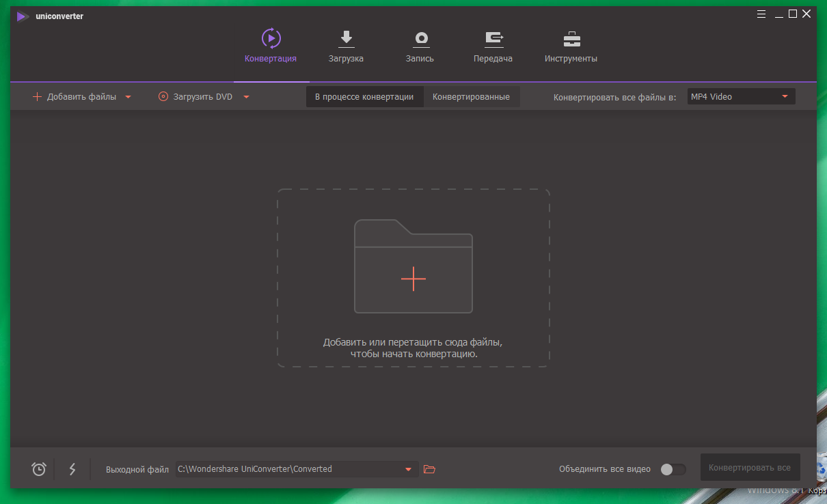Select the В процессе конвертации tab

click(364, 96)
